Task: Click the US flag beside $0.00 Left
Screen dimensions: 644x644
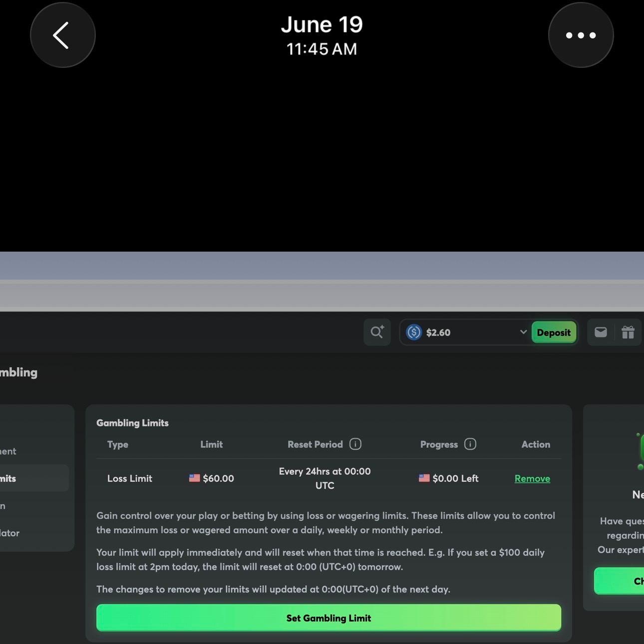Action: [x=424, y=478]
